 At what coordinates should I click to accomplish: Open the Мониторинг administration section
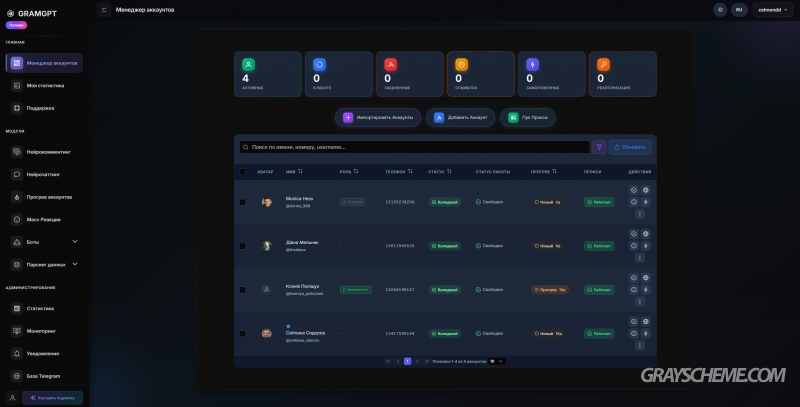click(x=42, y=330)
